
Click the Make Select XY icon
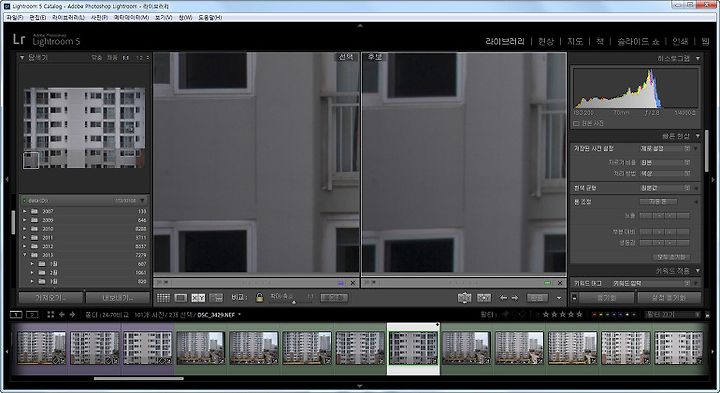click(484, 298)
